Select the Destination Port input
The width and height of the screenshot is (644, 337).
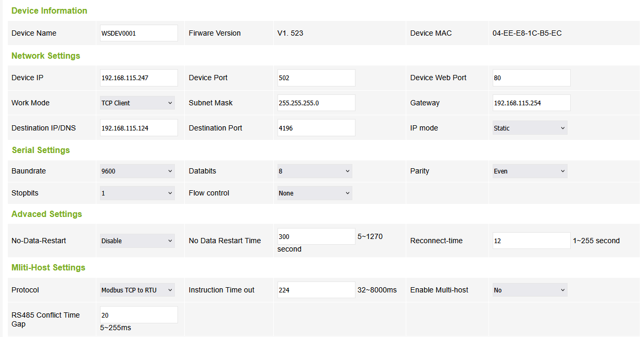pyautogui.click(x=316, y=128)
